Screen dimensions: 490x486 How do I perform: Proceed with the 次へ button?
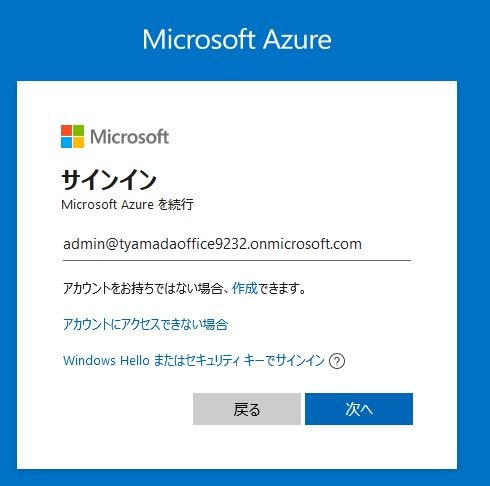pos(359,409)
